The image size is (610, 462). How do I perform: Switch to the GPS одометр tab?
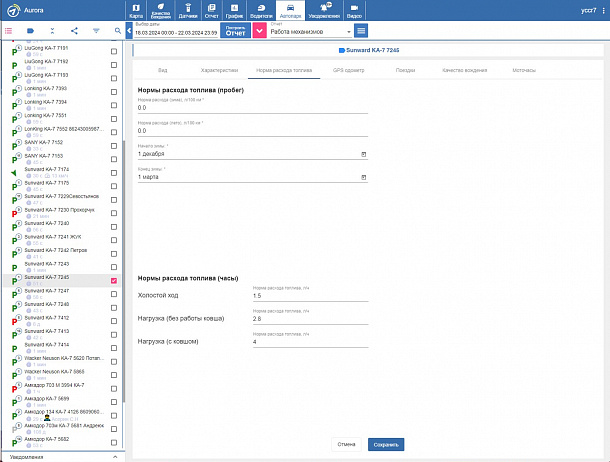[x=349, y=70]
